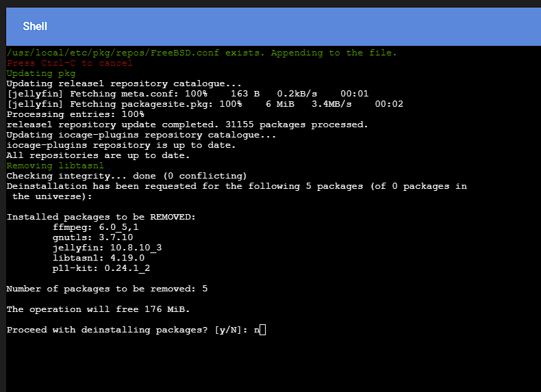Screen dimensions: 541x392
Task: Click 'Number of packages to be removed' line
Action: tap(107, 289)
